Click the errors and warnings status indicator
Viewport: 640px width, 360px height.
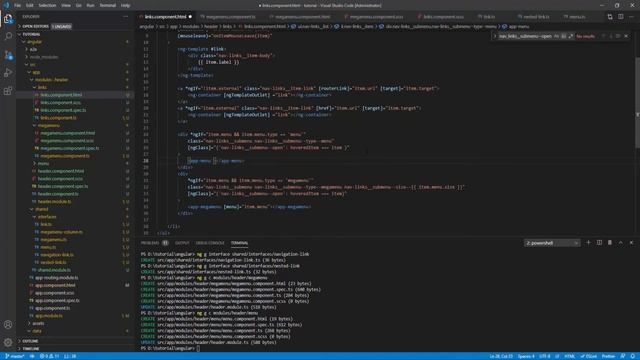49,356
